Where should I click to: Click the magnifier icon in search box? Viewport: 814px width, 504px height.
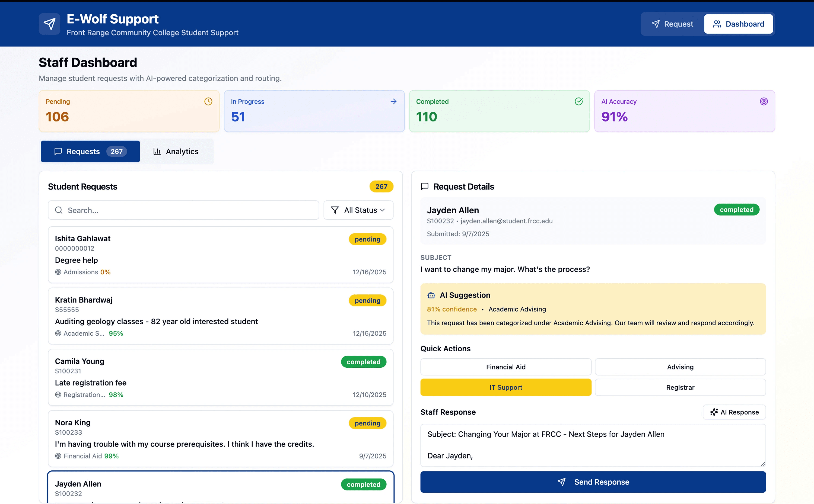coord(59,210)
